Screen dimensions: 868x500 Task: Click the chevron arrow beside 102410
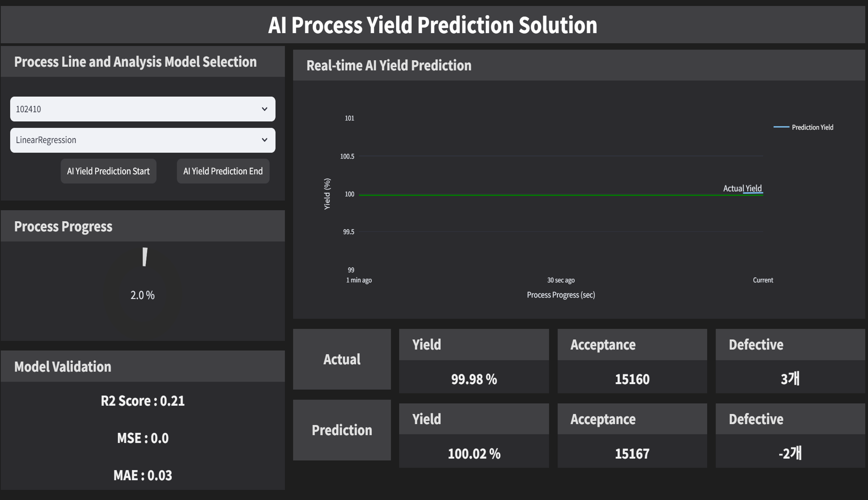point(265,109)
